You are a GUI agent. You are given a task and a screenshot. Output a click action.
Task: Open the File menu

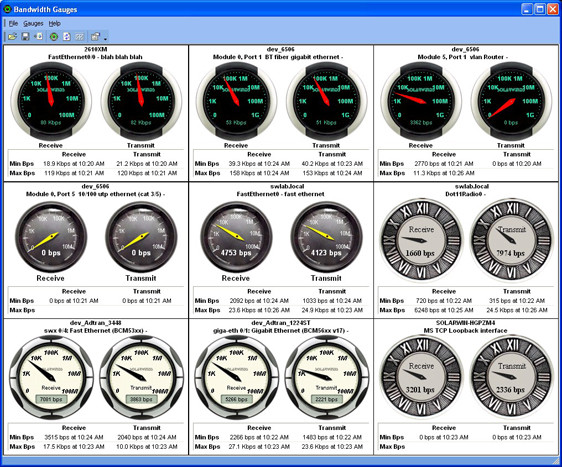(13, 23)
